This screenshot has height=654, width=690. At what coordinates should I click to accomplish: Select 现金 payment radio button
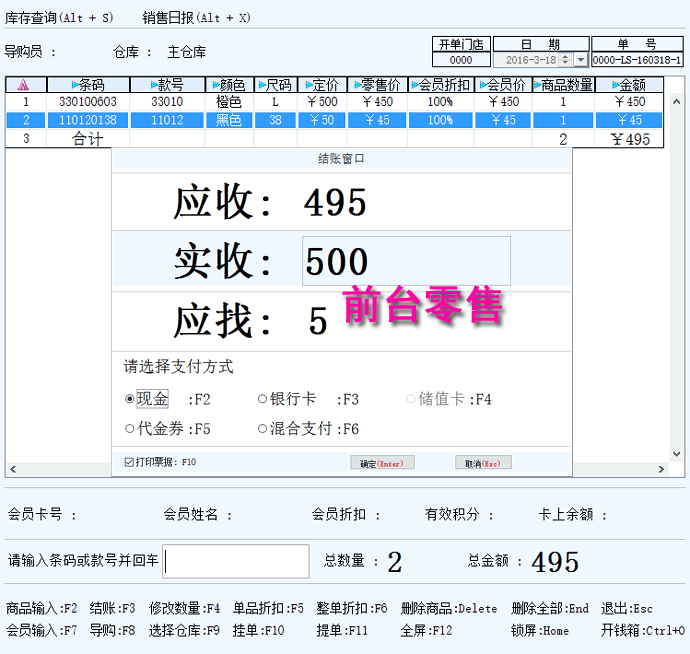(129, 399)
